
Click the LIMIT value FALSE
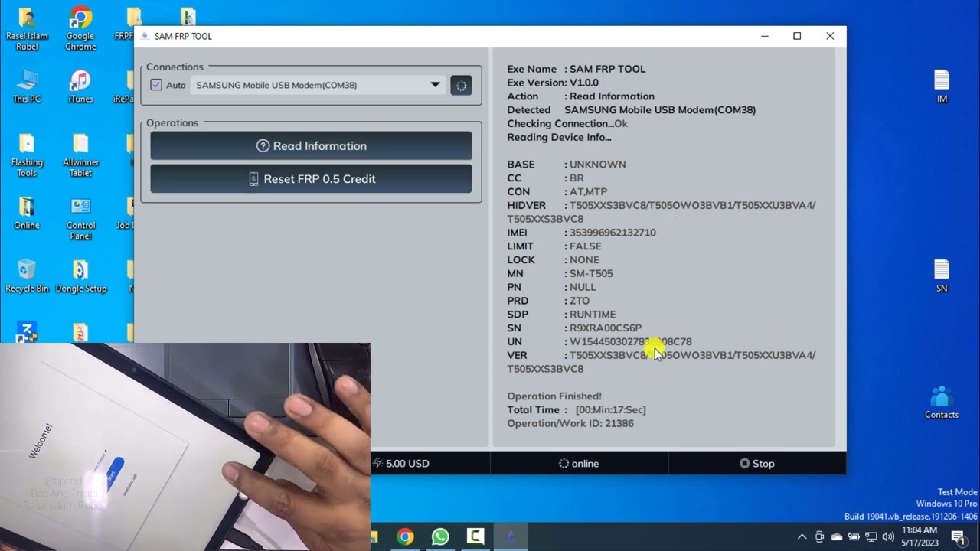pos(586,246)
